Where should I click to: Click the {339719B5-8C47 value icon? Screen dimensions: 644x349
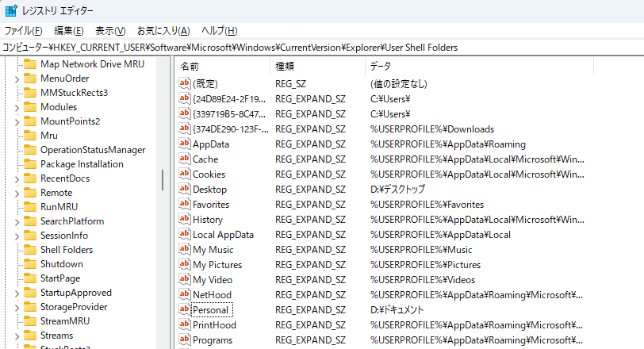[x=185, y=113]
